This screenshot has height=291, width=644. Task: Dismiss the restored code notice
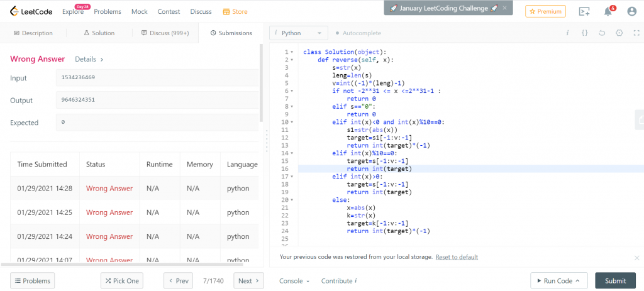tap(636, 258)
